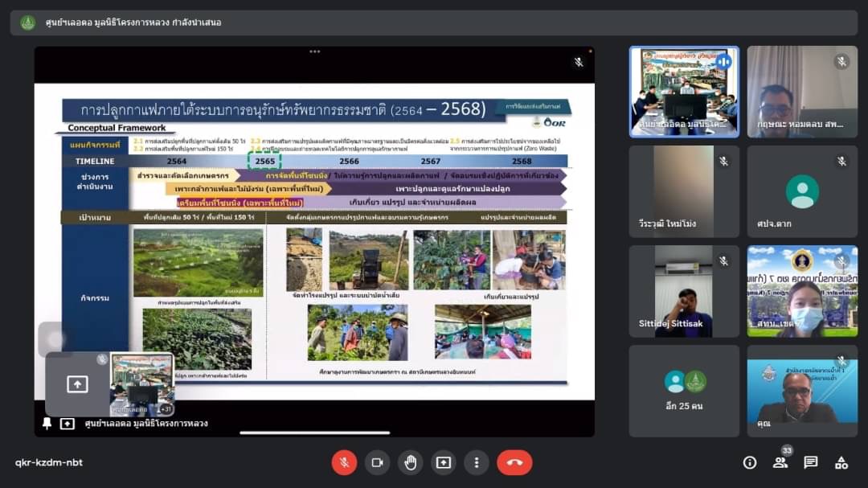Open the chat panel

[811, 462]
